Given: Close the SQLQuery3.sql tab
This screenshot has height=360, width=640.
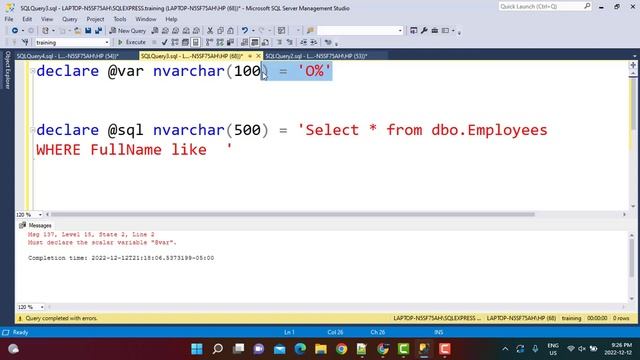Looking at the screenshot, I should [258, 56].
